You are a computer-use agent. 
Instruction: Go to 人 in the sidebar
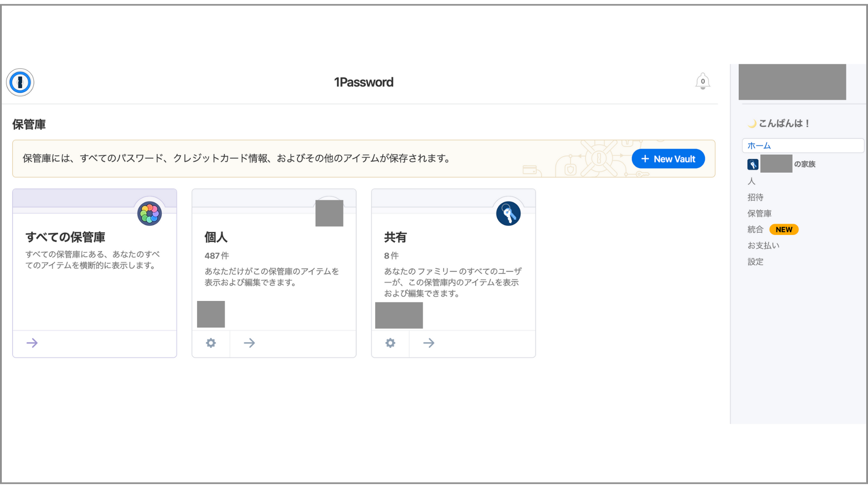tap(751, 181)
